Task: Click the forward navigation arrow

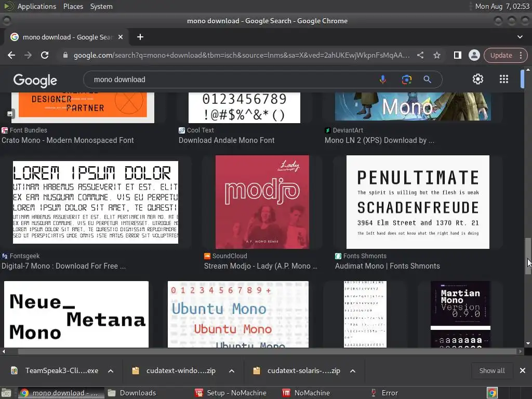Action: coord(28,55)
